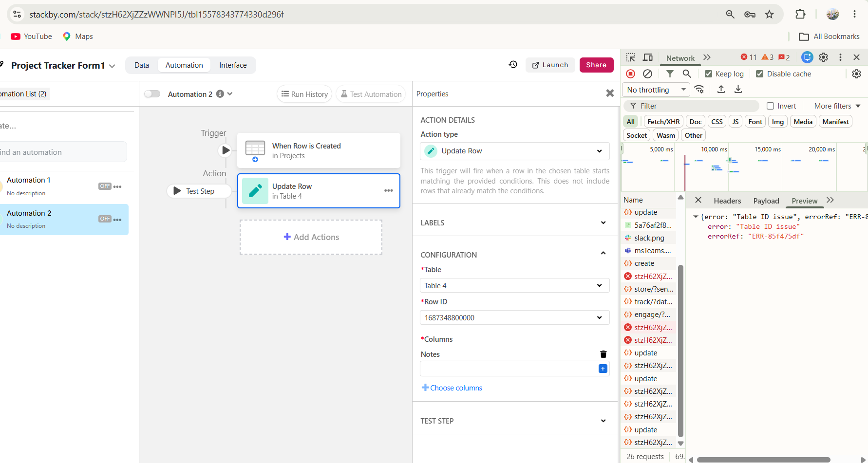
Task: Click the Choose columns link
Action: click(452, 388)
